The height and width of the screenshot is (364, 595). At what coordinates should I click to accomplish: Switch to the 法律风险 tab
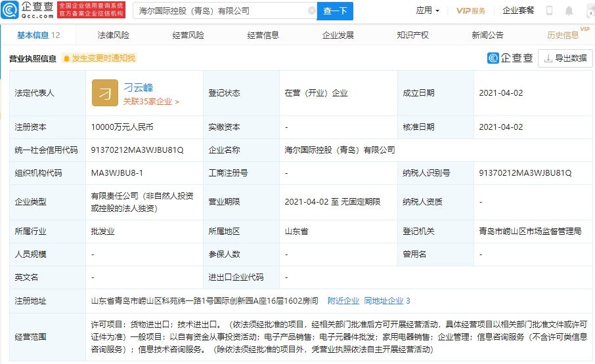[113, 35]
